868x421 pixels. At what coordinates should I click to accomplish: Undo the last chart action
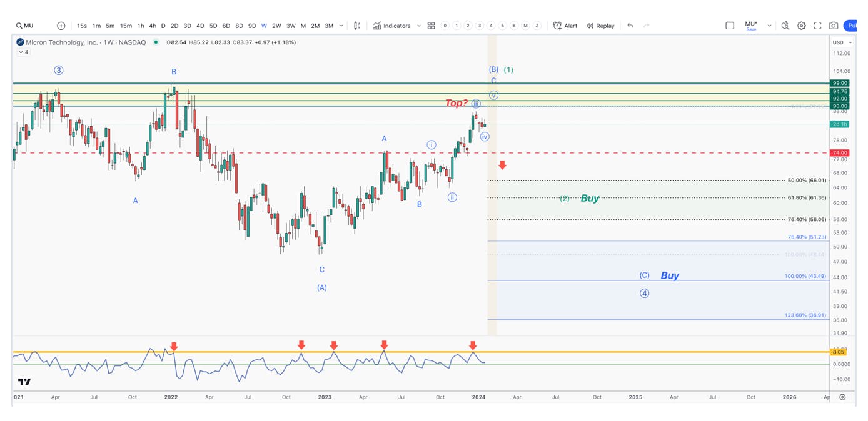pyautogui.click(x=630, y=26)
